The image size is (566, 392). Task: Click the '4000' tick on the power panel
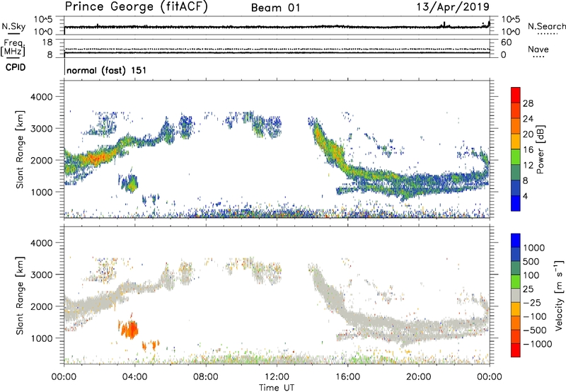point(41,97)
